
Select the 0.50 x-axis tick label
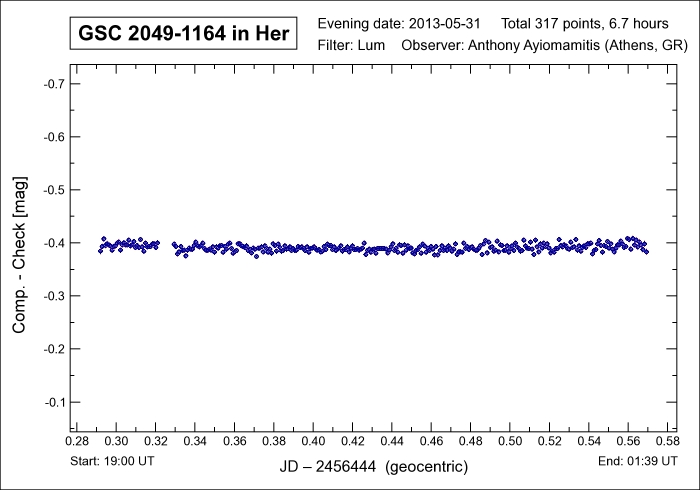(x=510, y=441)
